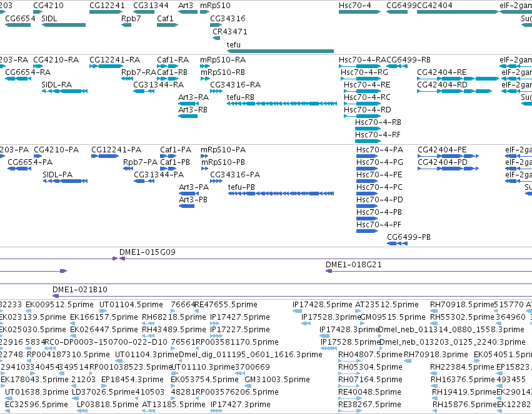Click the RE40048.5prime EST label
Viewport: 532px width, 414px height.
click(x=370, y=392)
